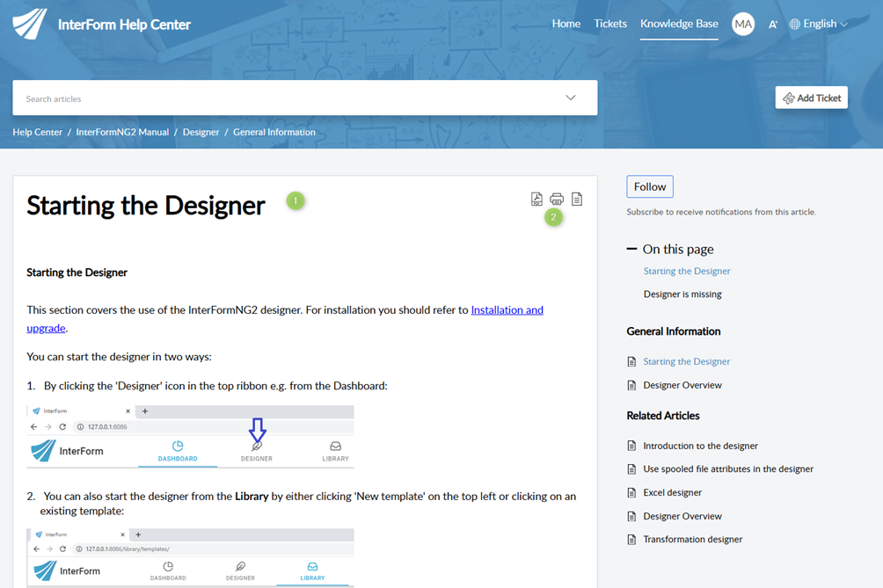Click the InterForm Help Center title text

tap(124, 25)
